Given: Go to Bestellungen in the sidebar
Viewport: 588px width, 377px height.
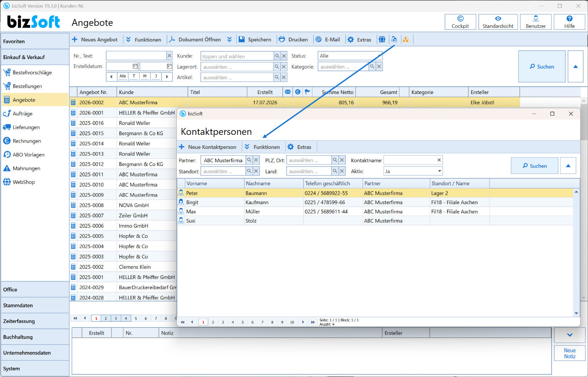Looking at the screenshot, I should [34, 86].
